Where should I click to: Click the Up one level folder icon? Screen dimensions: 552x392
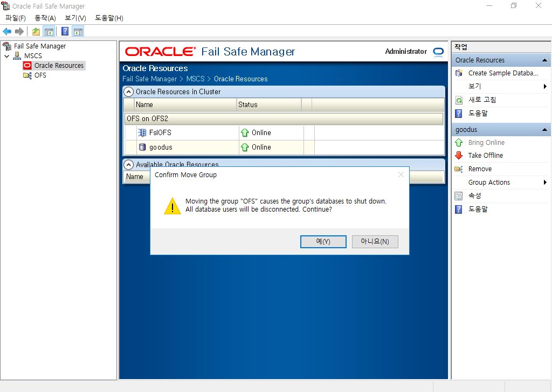tap(36, 32)
